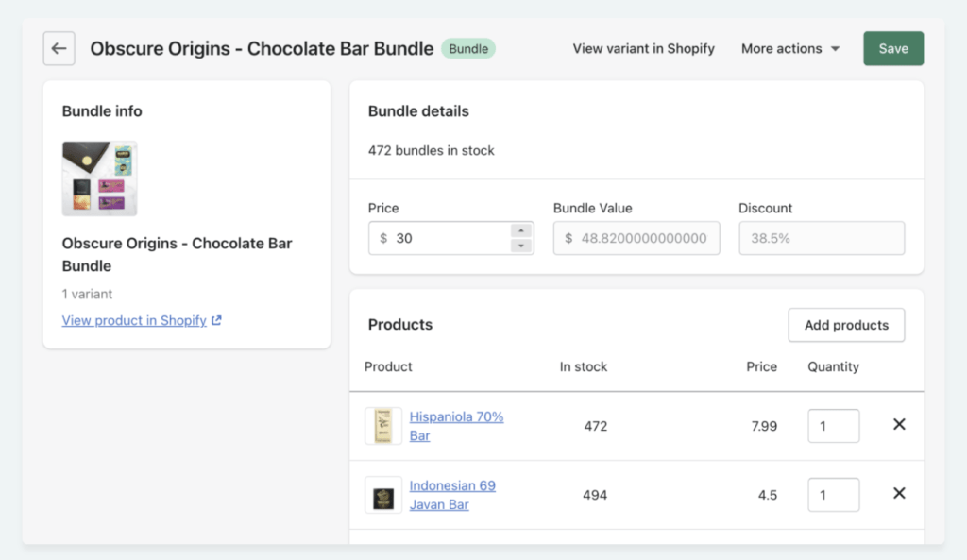Open the Hispaniola 70% Bar product link
The height and width of the screenshot is (560, 967).
456,424
